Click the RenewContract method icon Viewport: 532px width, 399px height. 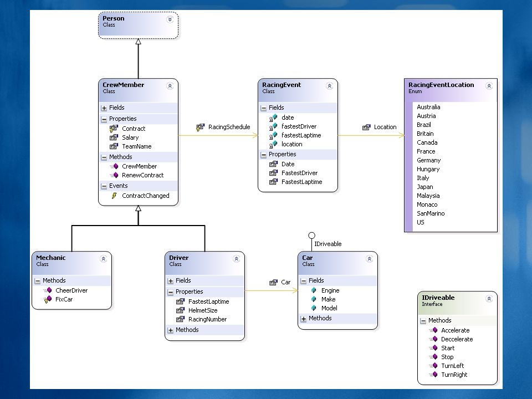(x=114, y=175)
